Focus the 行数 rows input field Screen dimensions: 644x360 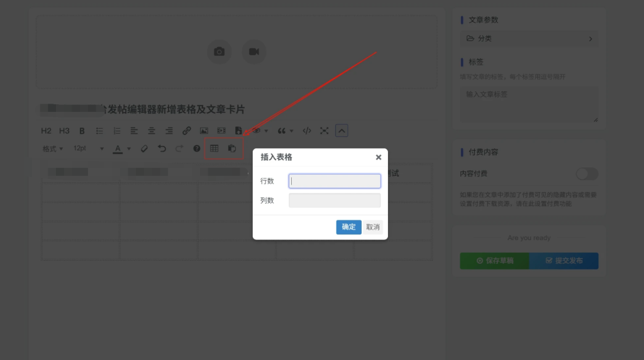[335, 181]
